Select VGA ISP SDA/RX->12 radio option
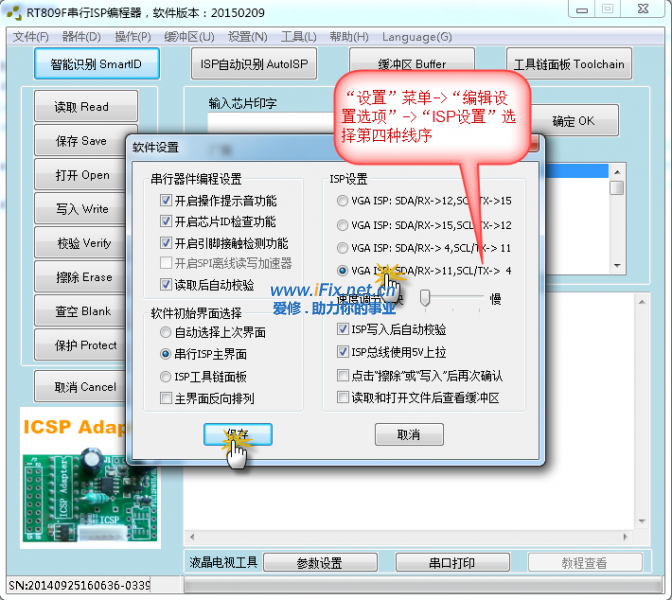This screenshot has width=672, height=600. pos(344,201)
